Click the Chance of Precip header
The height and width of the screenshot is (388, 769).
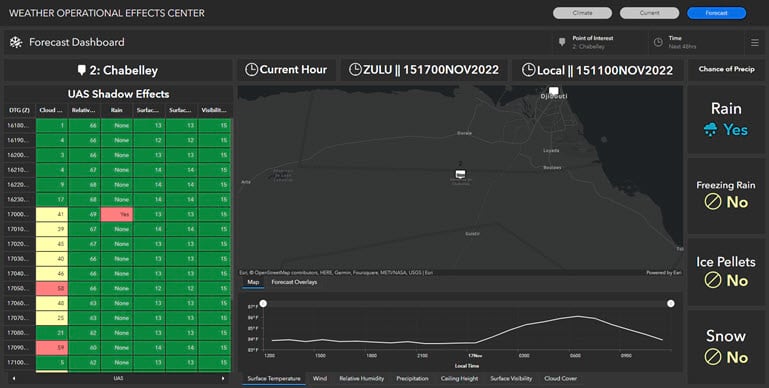pos(726,69)
